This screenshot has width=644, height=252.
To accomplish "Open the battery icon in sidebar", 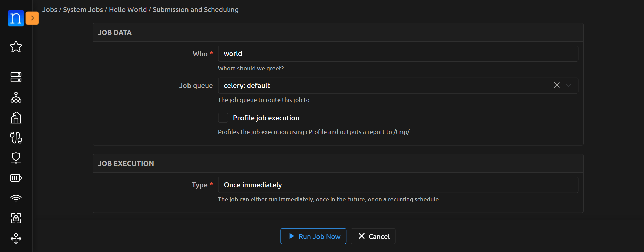I will (x=16, y=178).
